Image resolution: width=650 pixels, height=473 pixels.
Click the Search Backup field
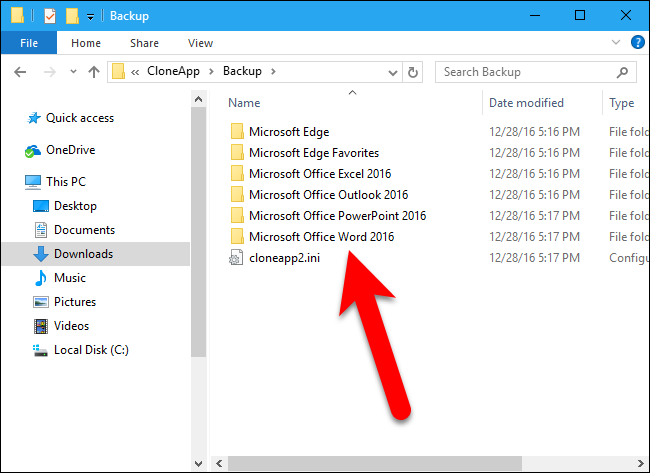(x=536, y=72)
